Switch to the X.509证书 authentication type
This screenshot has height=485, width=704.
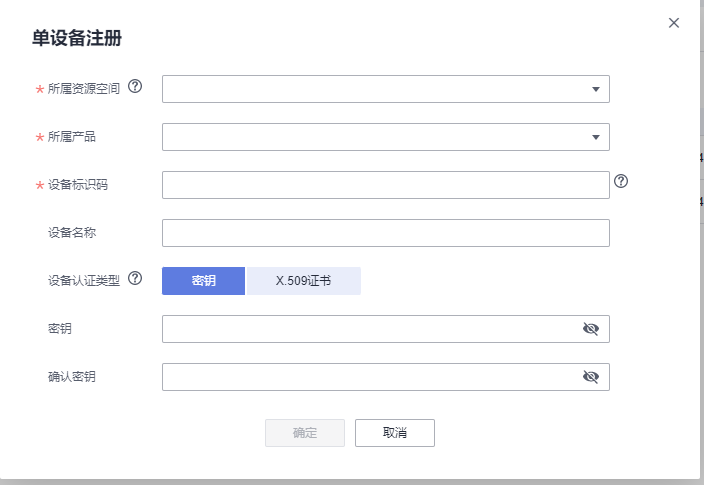point(304,281)
